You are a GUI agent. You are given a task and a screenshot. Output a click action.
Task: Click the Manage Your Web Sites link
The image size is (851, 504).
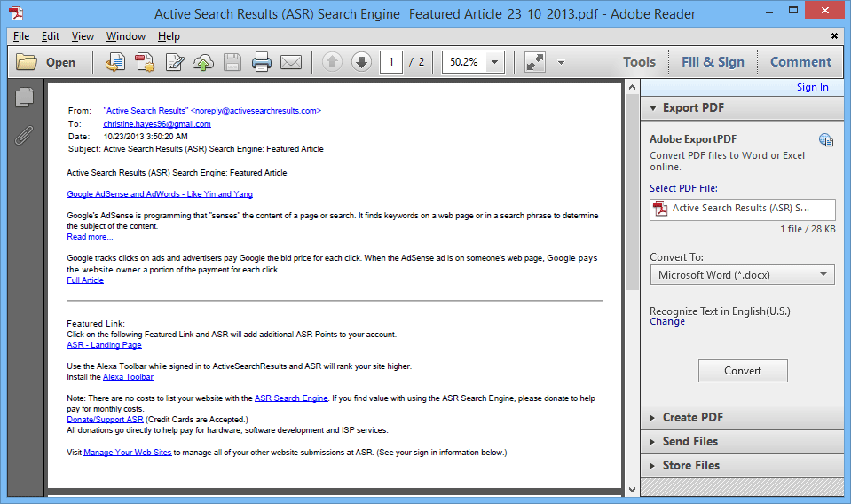pos(128,453)
